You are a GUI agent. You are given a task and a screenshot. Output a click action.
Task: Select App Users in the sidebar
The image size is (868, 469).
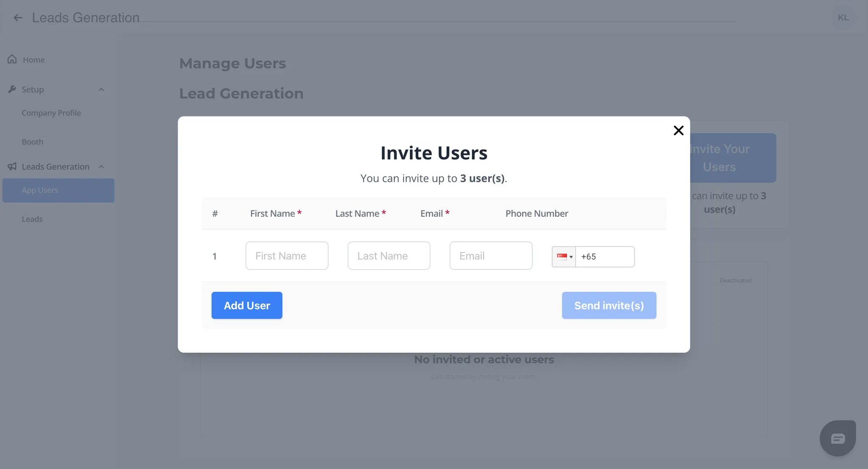[x=40, y=190]
